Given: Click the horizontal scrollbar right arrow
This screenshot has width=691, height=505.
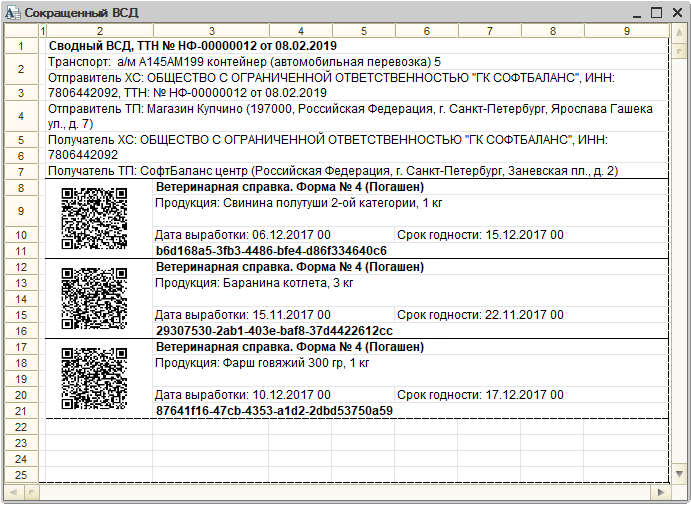Looking at the screenshot, I should (661, 491).
